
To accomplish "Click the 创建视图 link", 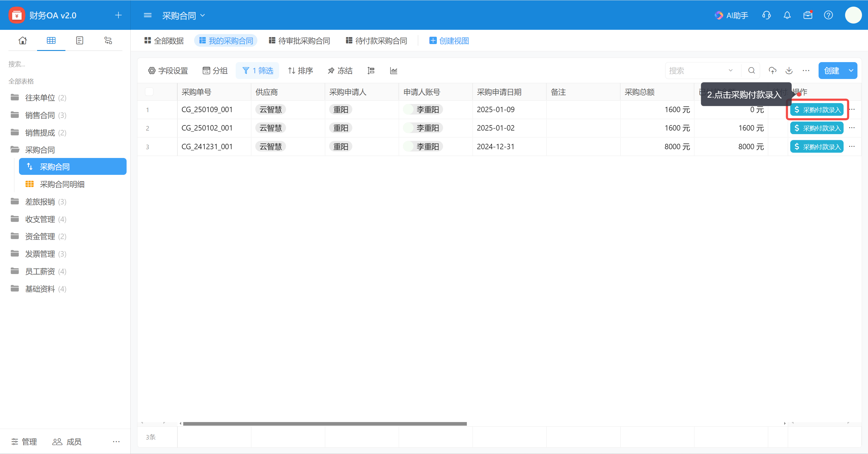I will tap(449, 41).
